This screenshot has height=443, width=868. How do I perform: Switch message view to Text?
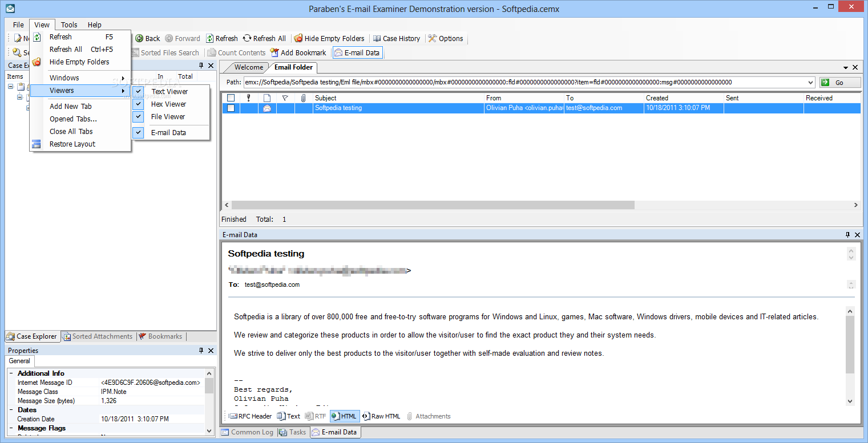288,416
